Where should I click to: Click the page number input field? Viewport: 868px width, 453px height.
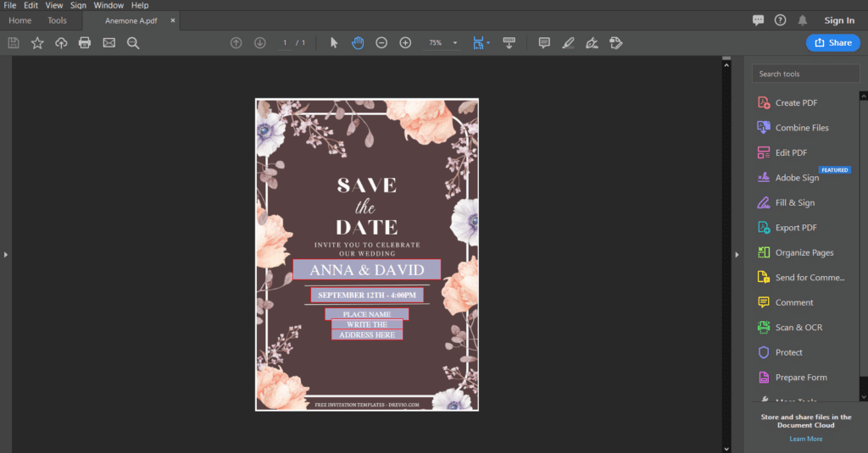coord(285,42)
